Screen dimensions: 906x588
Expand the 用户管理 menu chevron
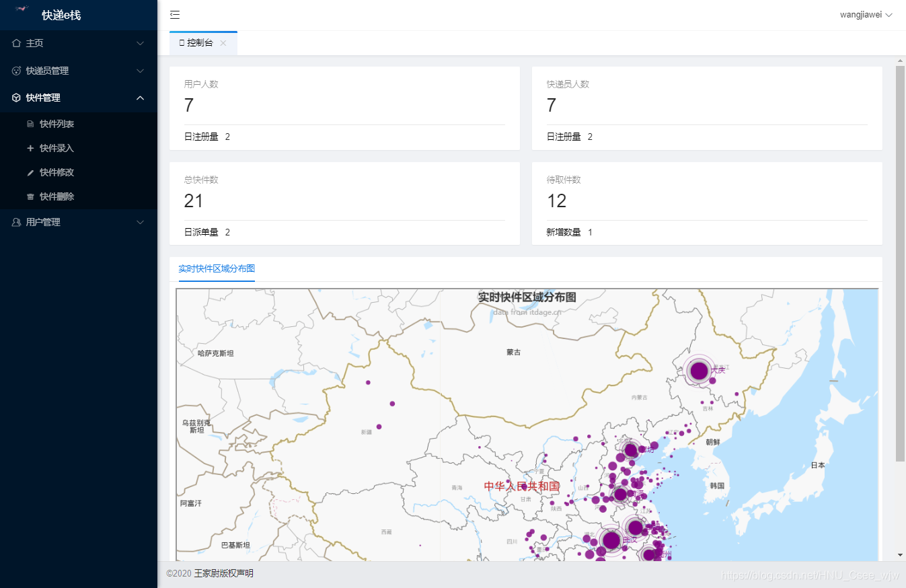click(140, 222)
